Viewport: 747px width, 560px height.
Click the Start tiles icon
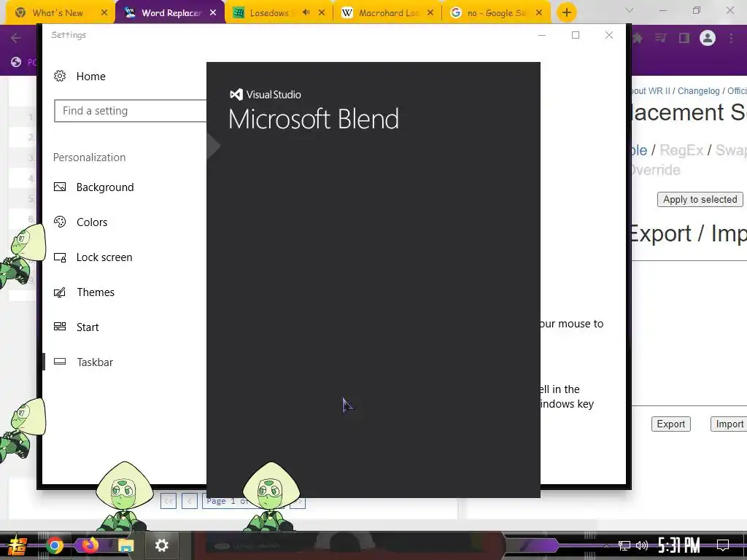[60, 327]
